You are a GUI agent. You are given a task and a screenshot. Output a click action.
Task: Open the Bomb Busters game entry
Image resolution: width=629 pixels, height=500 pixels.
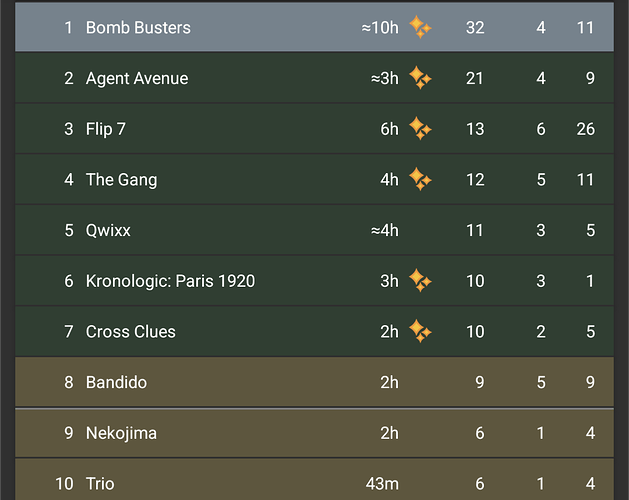pyautogui.click(x=138, y=28)
